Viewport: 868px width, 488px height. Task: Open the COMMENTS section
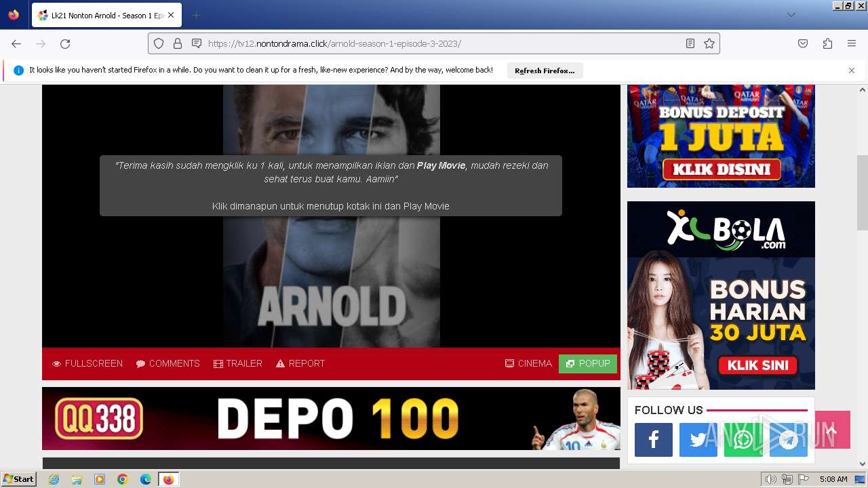click(x=168, y=363)
